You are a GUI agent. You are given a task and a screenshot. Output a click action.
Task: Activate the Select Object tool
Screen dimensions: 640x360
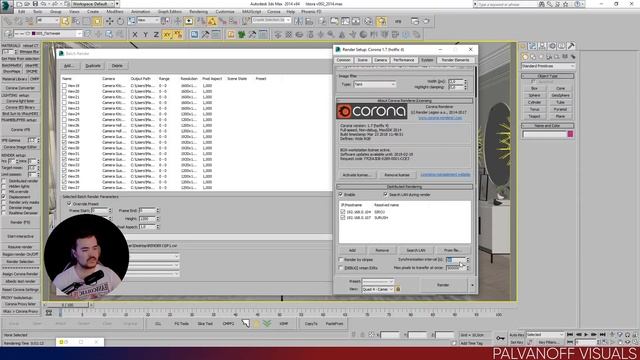[x=65, y=21]
